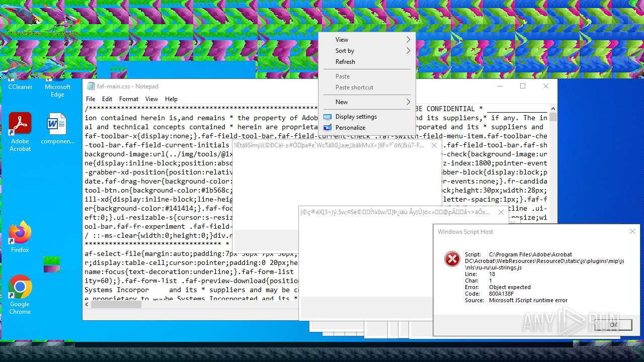Maximize the Notepad window
This screenshot has width=644, height=362.
(523, 86)
